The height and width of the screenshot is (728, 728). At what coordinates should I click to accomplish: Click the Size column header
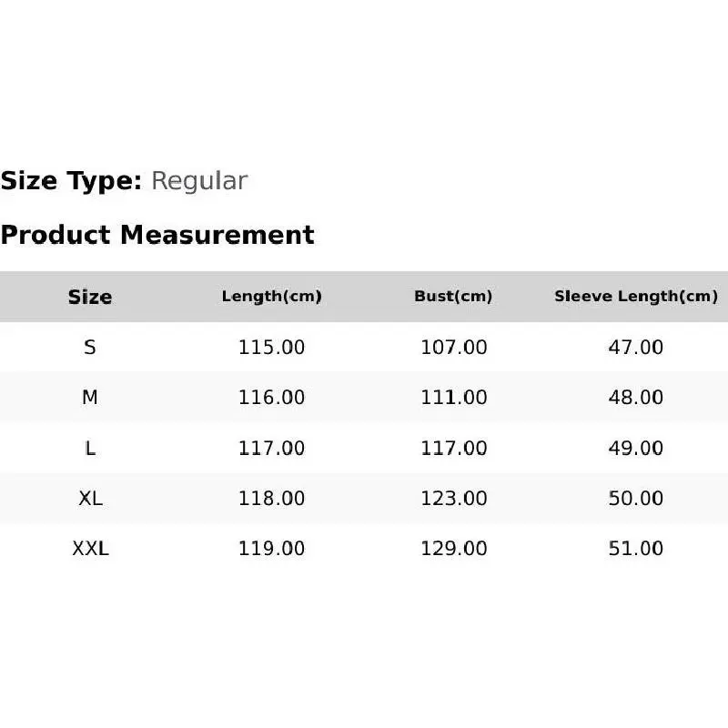coord(90,297)
